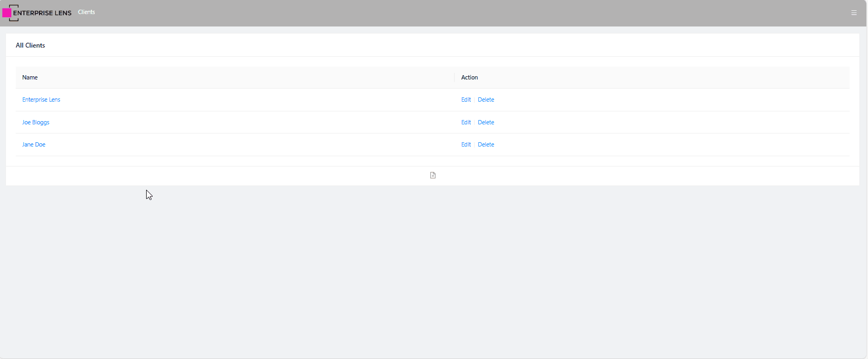The image size is (868, 359).
Task: Delete the Joe Bloggs client
Action: pos(485,123)
